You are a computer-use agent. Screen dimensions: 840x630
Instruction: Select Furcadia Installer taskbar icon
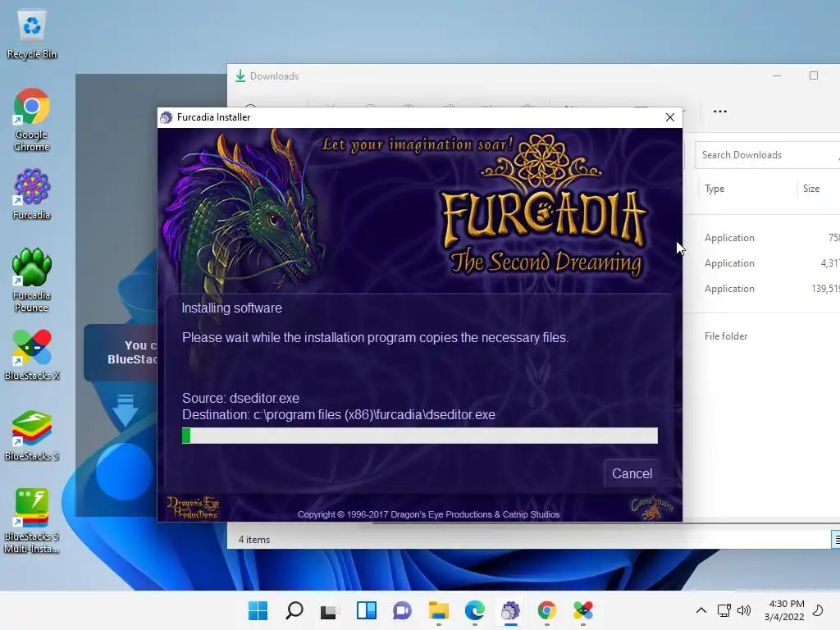tap(510, 610)
